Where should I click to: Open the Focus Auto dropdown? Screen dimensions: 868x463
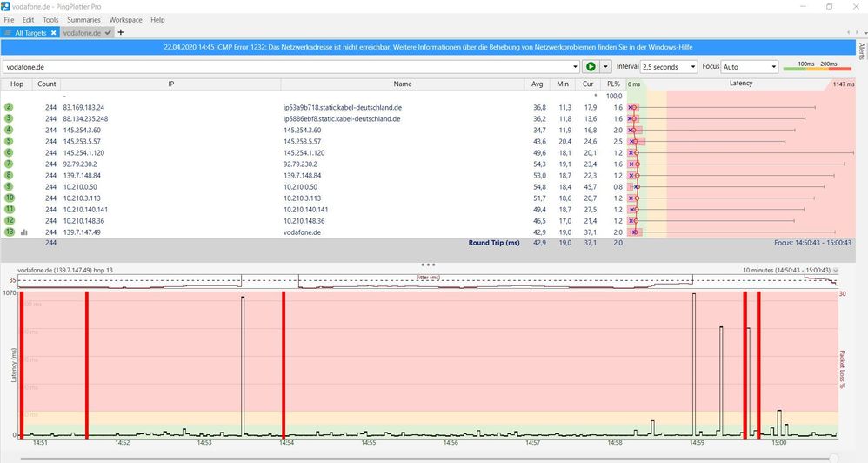(750, 66)
